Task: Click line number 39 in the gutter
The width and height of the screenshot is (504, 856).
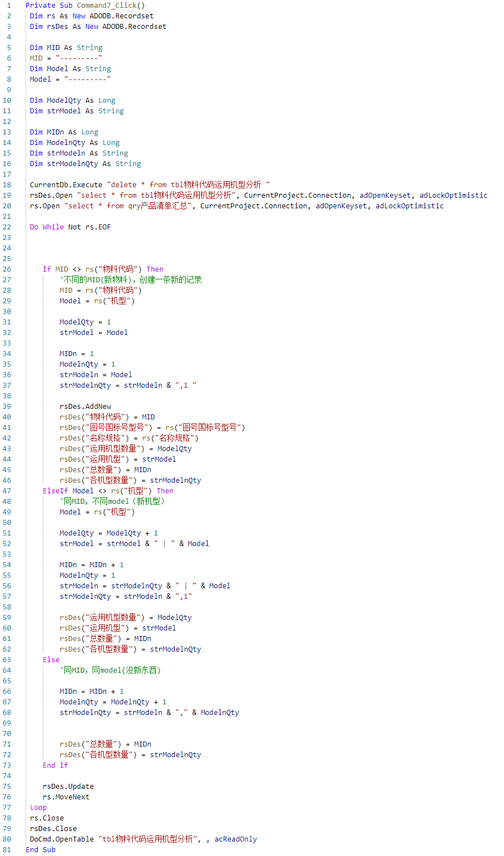Action: 7,407
